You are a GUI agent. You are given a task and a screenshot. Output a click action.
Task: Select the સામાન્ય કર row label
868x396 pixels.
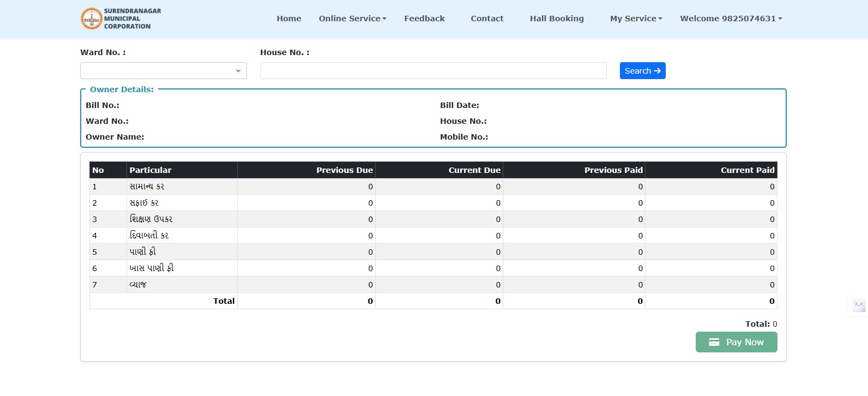click(x=147, y=187)
